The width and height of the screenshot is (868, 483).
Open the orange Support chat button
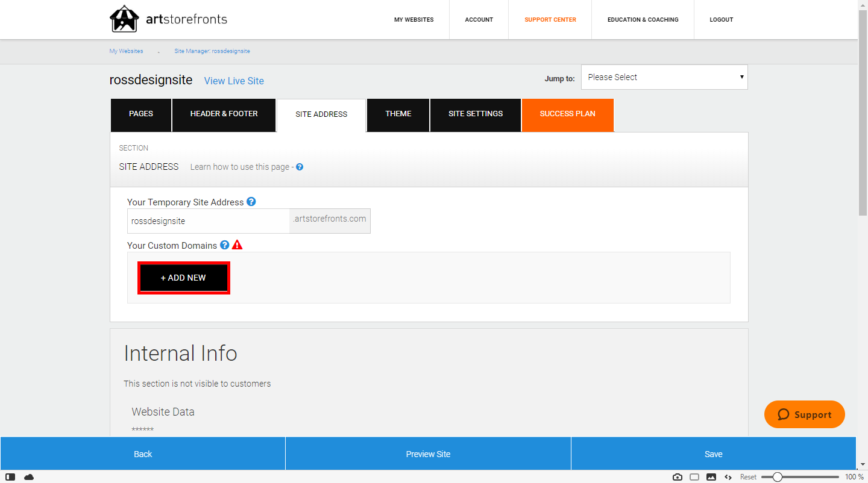tap(805, 414)
